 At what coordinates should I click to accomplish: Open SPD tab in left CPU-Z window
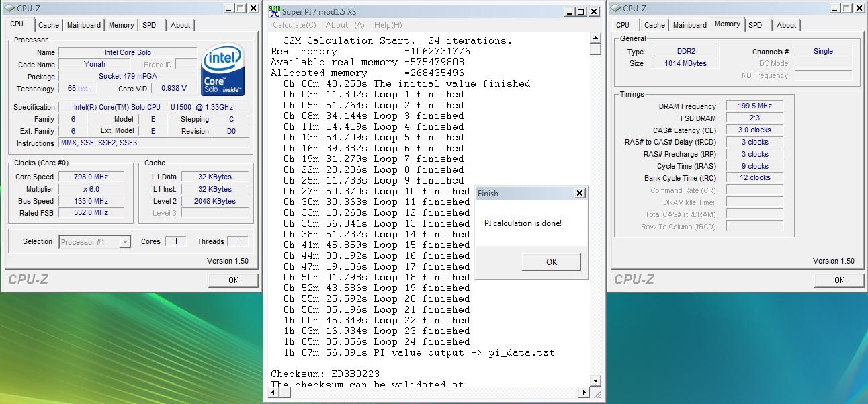pos(149,25)
